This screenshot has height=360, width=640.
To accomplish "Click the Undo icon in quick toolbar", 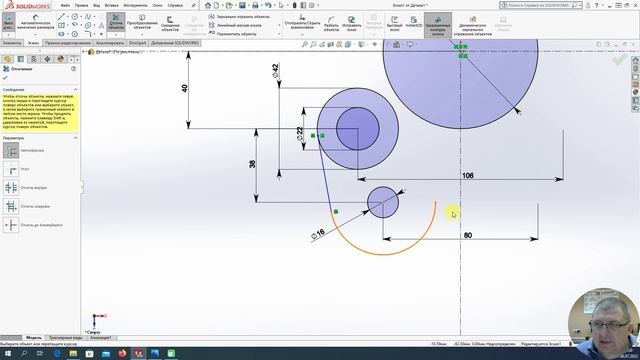I will (x=268, y=5).
